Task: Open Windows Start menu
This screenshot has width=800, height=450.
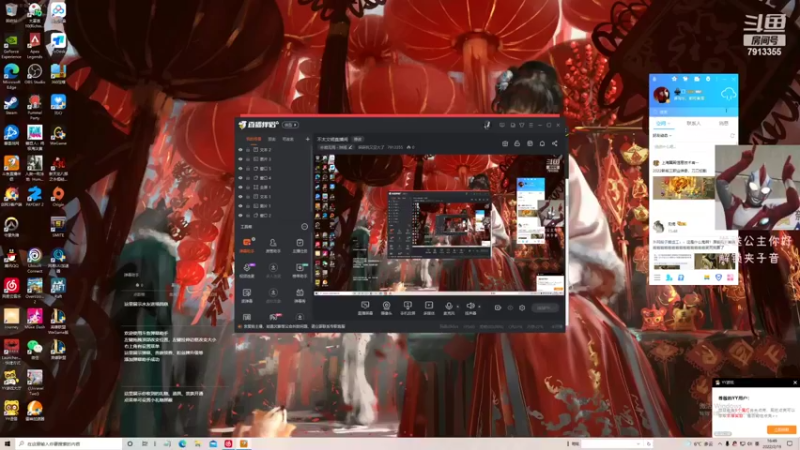Action: pyautogui.click(x=7, y=444)
